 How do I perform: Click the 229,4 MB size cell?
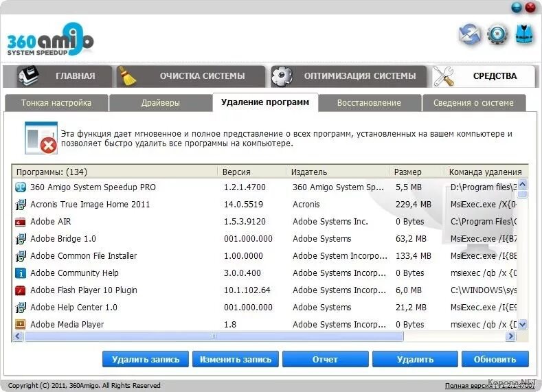[414, 204]
